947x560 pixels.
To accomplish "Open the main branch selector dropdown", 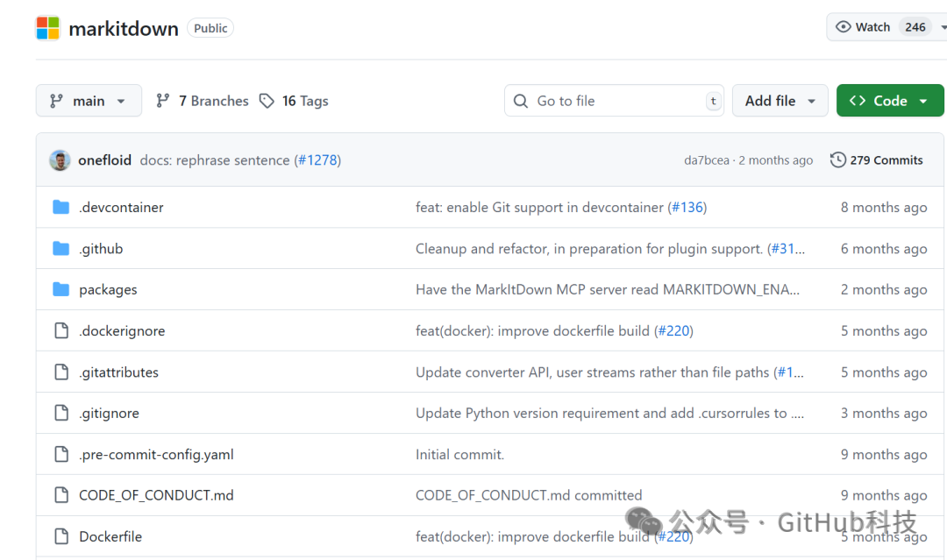I will coord(89,101).
